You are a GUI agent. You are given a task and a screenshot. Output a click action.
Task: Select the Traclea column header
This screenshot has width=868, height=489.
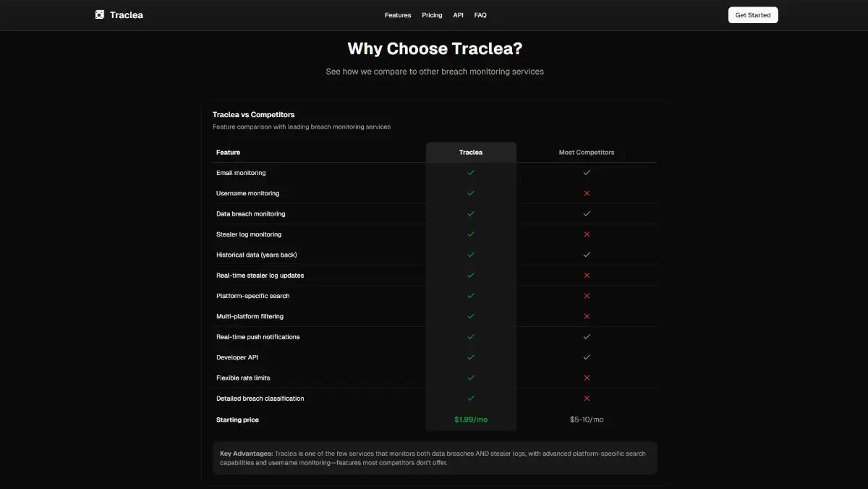(x=471, y=153)
